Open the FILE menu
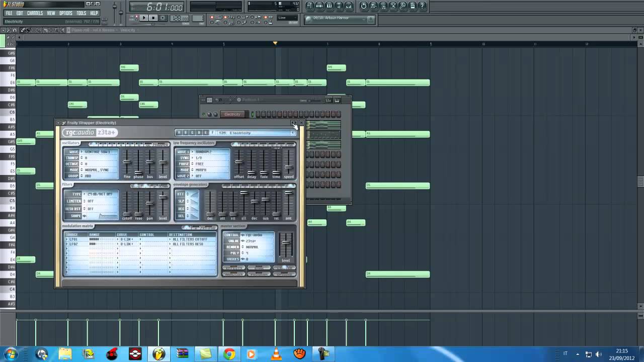Viewport: 644px width, 362px height. pyautogui.click(x=9, y=13)
